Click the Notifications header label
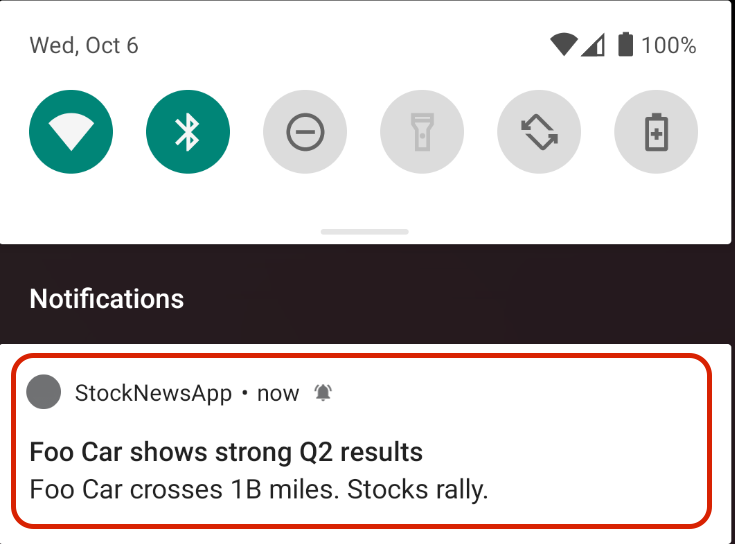 click(107, 298)
